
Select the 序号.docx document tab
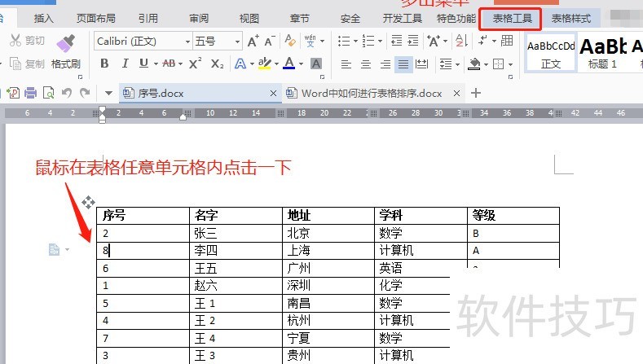[x=200, y=94]
